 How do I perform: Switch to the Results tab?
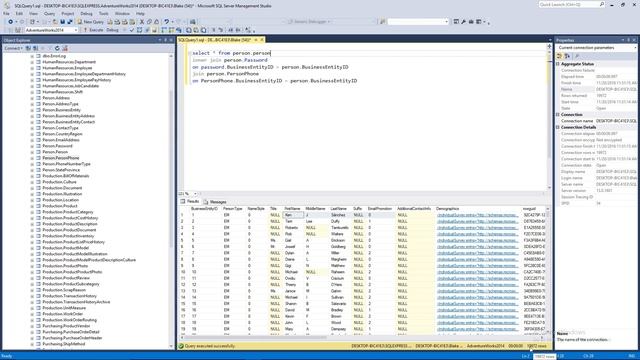190,202
